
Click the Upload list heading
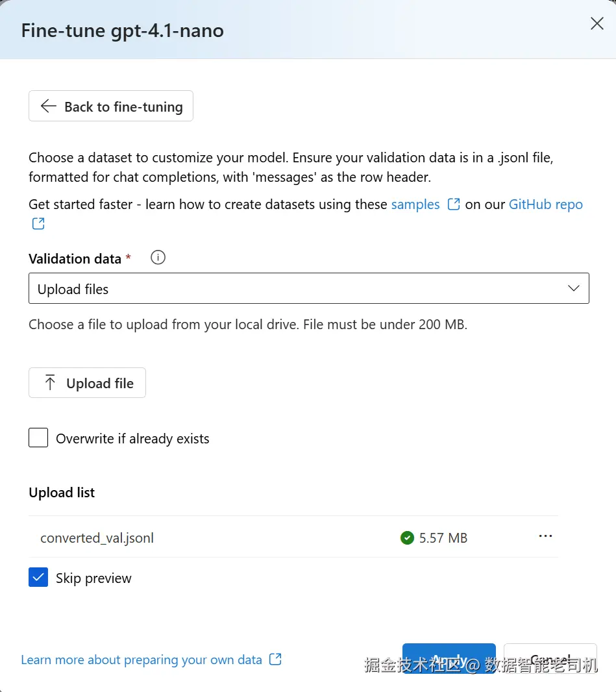pyautogui.click(x=62, y=493)
